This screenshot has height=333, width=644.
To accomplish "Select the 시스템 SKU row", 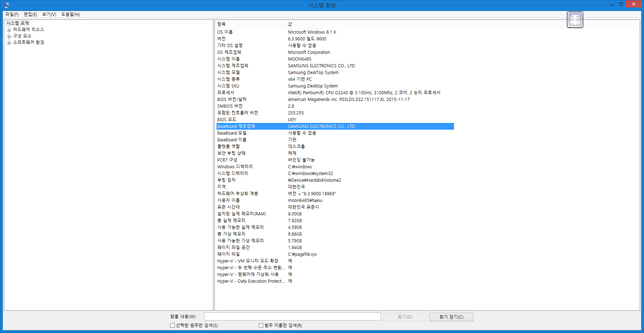I will point(335,86).
